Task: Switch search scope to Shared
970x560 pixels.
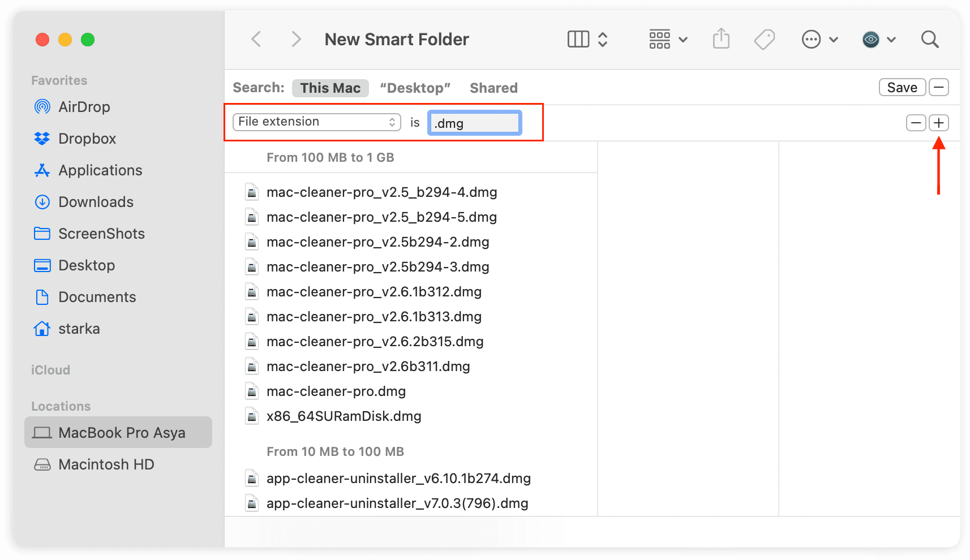Action: point(493,88)
